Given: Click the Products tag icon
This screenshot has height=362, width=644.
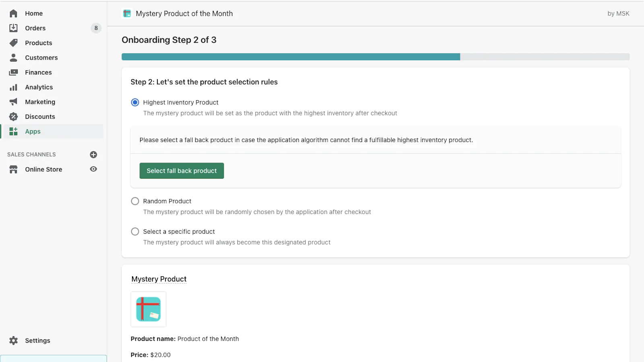Looking at the screenshot, I should click(x=13, y=43).
